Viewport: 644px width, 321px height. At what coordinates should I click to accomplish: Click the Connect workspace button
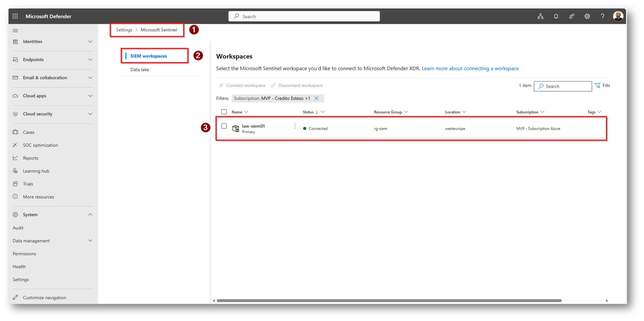(x=242, y=86)
